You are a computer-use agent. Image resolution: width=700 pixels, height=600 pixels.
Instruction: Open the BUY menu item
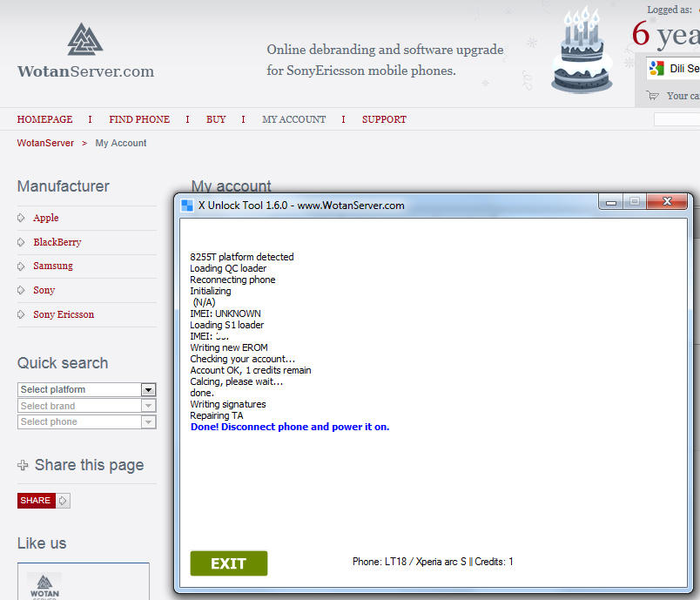pos(216,119)
